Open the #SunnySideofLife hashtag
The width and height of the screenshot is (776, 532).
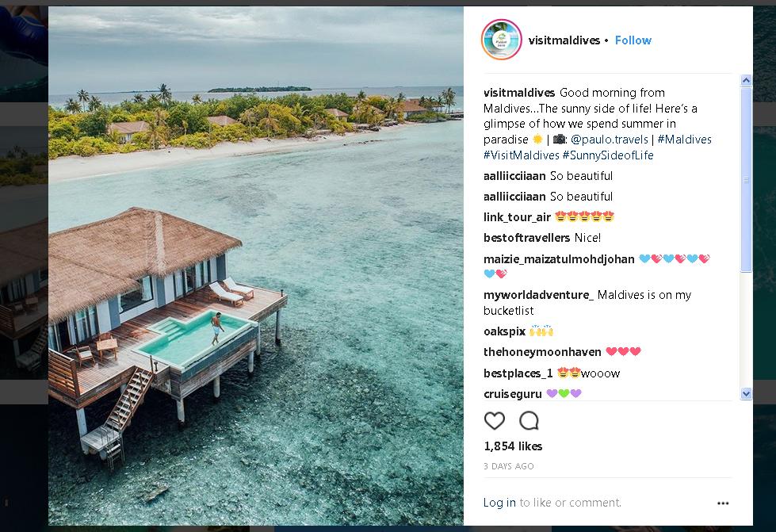pos(608,155)
